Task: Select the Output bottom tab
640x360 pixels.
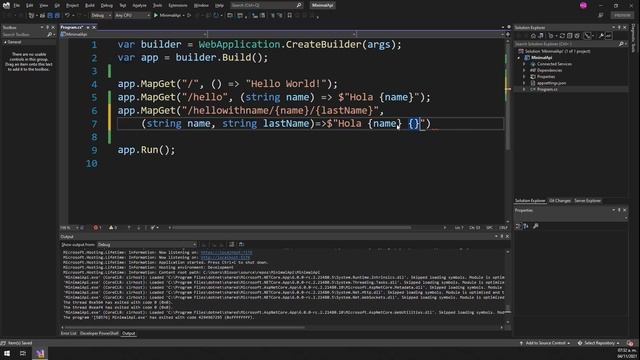Action: tap(129, 333)
